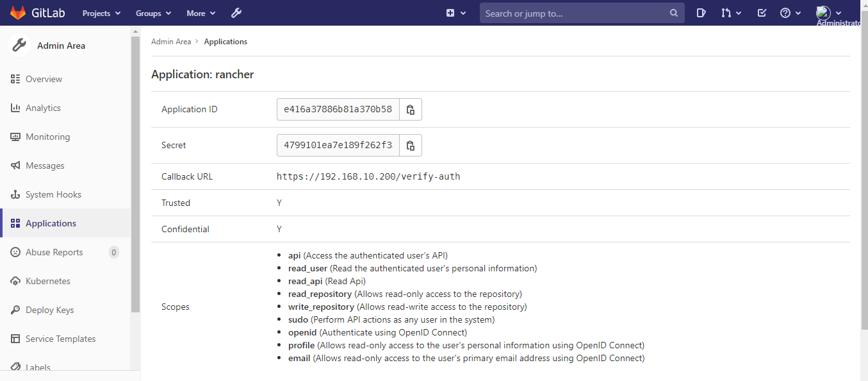This screenshot has height=381, width=868.
Task: Click the read_repository scope entry
Action: (x=405, y=294)
